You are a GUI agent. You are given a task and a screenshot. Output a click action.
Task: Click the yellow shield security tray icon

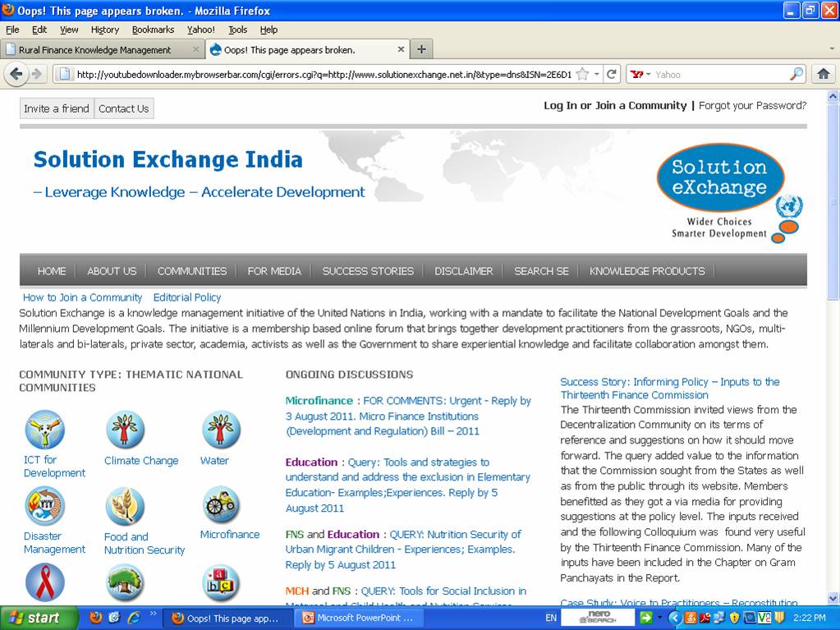click(734, 618)
